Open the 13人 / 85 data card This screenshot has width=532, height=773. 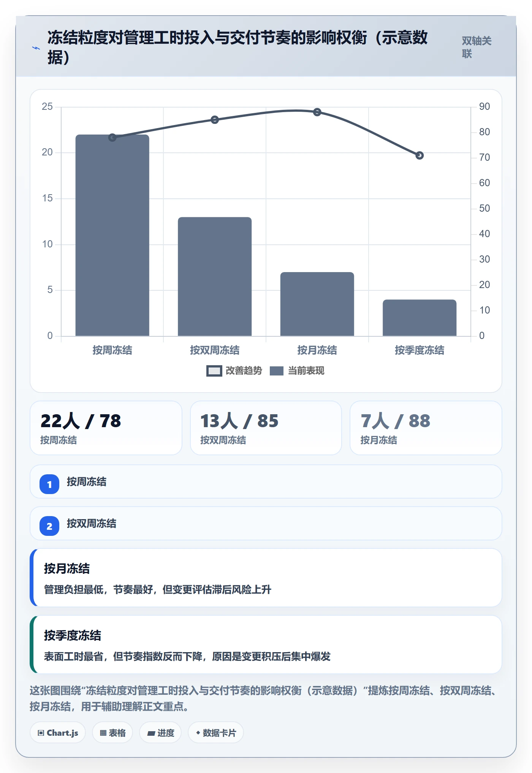click(x=266, y=428)
